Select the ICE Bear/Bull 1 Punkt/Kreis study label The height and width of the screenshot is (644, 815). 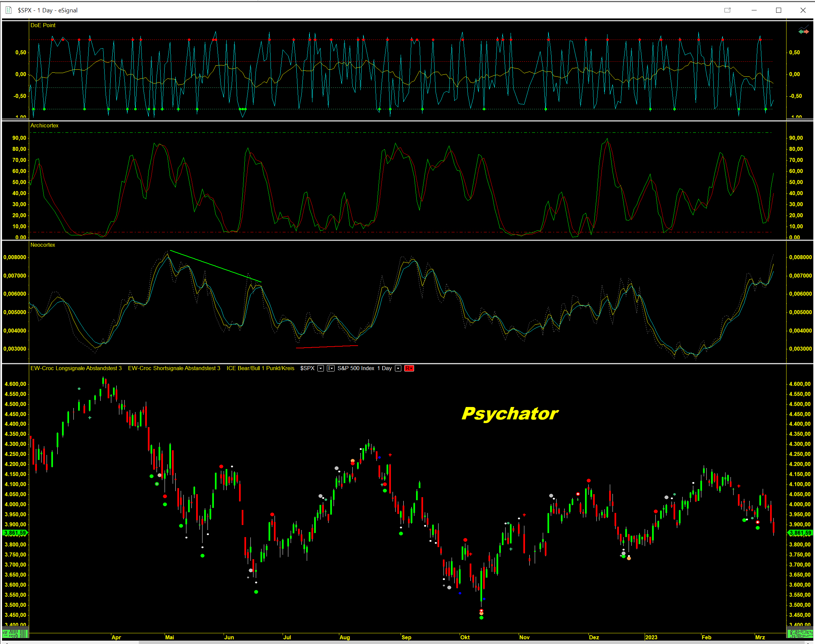point(260,368)
